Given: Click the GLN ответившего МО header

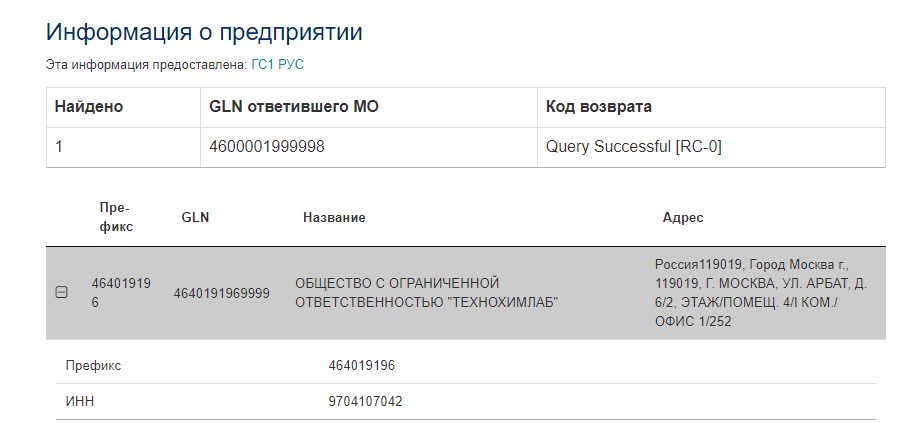Looking at the screenshot, I should 293,107.
